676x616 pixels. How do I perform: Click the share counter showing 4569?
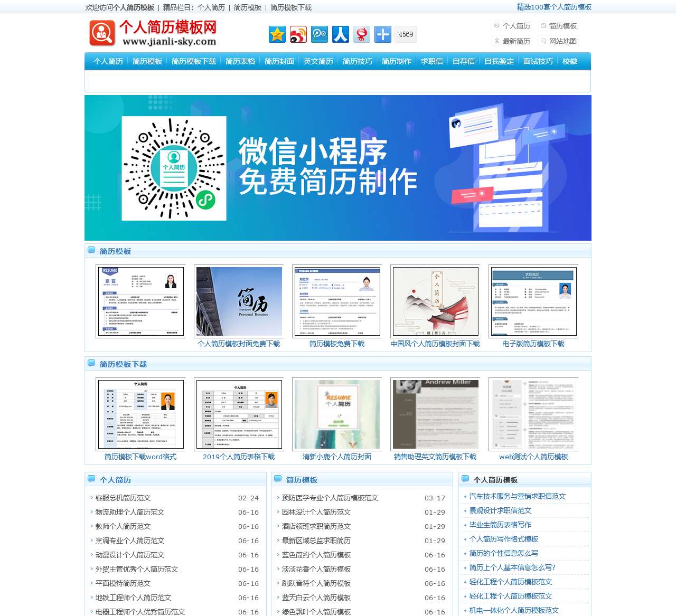pyautogui.click(x=406, y=34)
